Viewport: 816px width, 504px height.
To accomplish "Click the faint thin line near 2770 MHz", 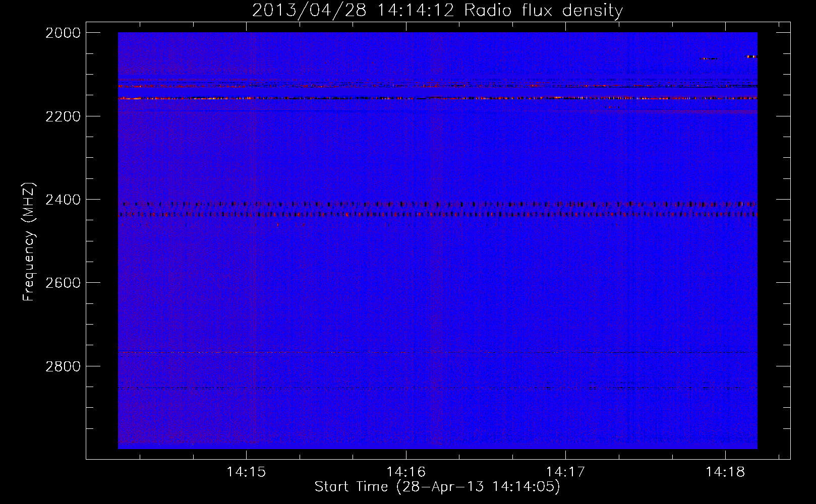I will (x=437, y=352).
